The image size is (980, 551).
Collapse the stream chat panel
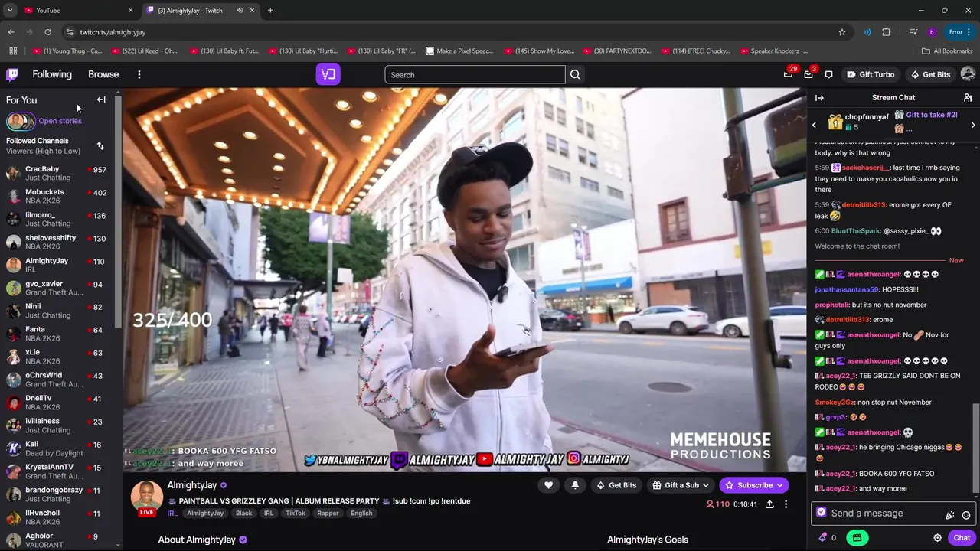(819, 97)
